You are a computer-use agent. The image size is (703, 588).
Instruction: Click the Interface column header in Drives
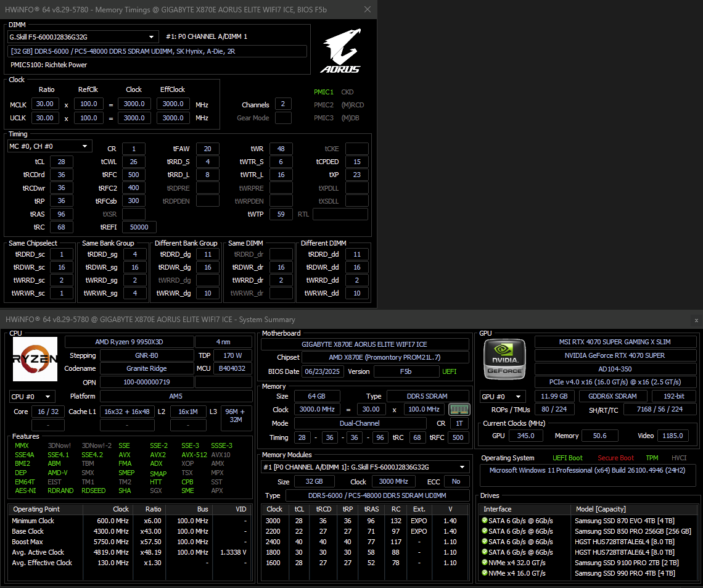525,509
